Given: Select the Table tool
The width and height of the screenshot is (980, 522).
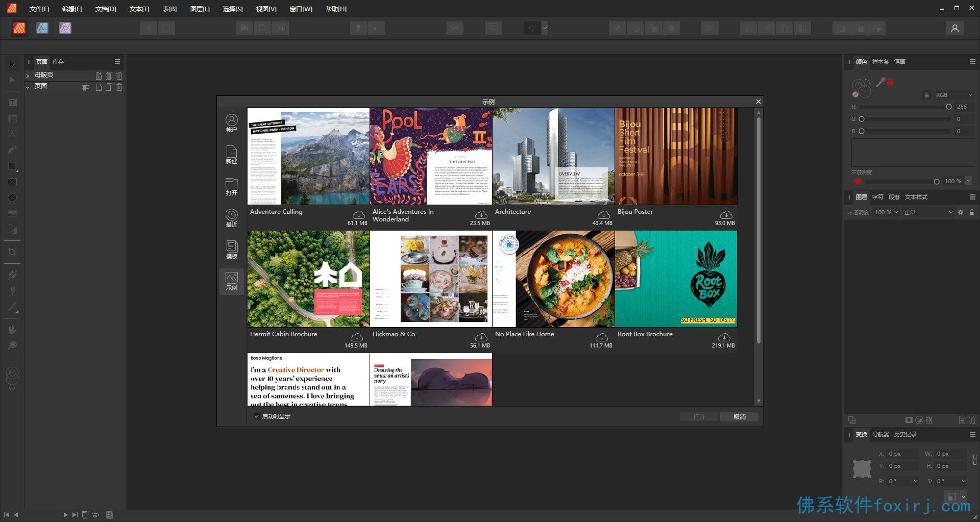Looking at the screenshot, I should (x=12, y=118).
